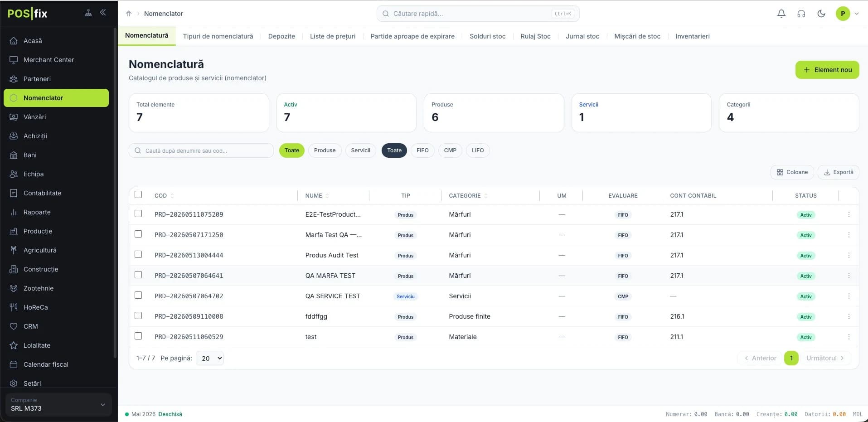Click the Element nou button
This screenshot has width=868, height=422.
click(827, 70)
